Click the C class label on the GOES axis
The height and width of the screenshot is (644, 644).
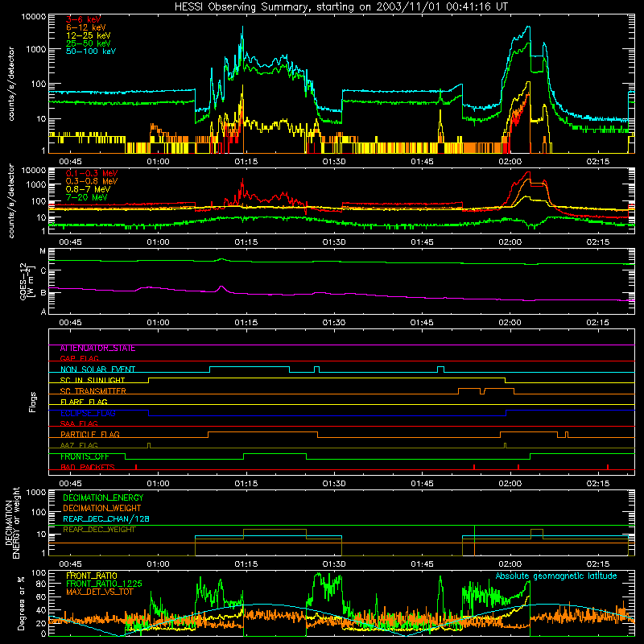43,271
